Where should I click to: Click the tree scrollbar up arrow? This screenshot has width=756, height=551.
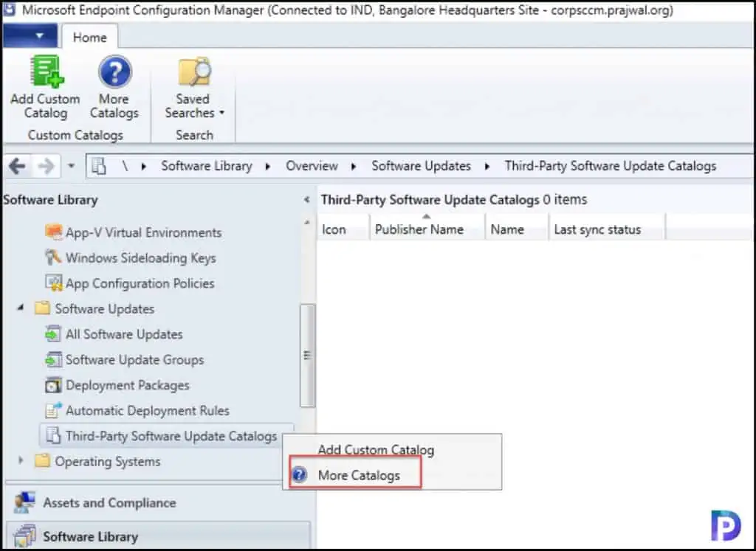[x=307, y=223]
